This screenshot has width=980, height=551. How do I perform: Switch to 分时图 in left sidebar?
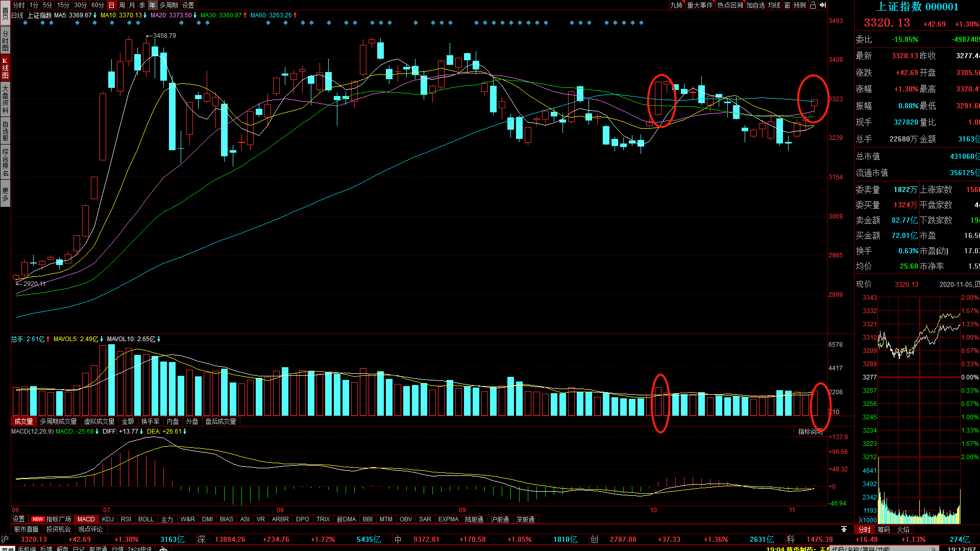pos(5,40)
